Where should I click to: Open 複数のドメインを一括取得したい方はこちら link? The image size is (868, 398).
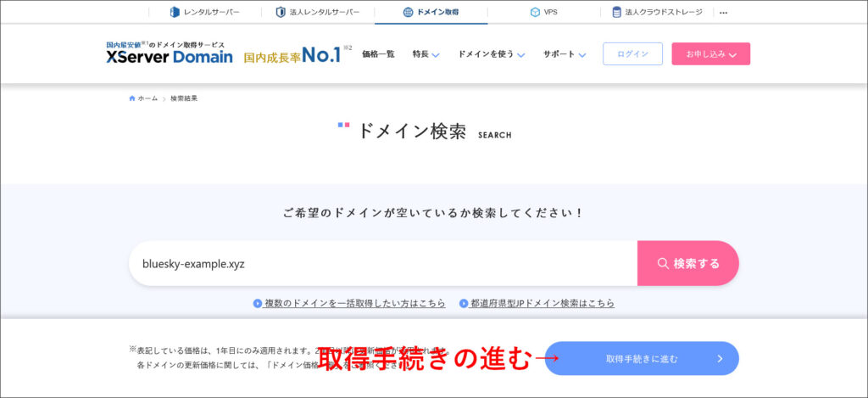tap(355, 303)
